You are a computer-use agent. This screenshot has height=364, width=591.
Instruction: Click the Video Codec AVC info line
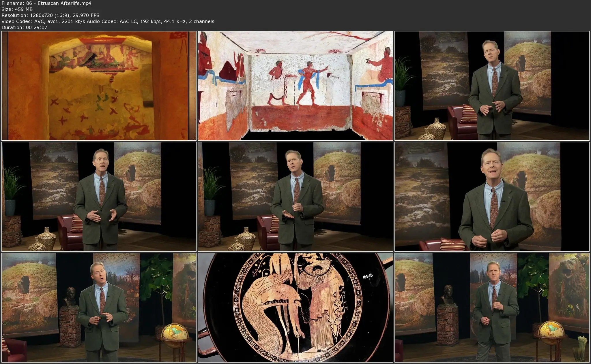[x=108, y=21]
